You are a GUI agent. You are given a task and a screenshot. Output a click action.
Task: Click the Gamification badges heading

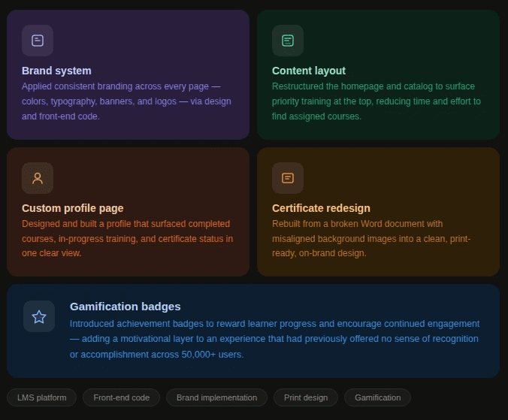[125, 307]
